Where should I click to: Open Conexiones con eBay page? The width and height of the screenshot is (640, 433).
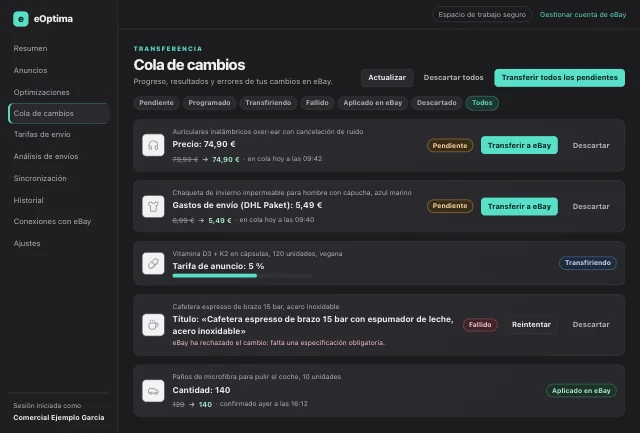pyautogui.click(x=52, y=221)
